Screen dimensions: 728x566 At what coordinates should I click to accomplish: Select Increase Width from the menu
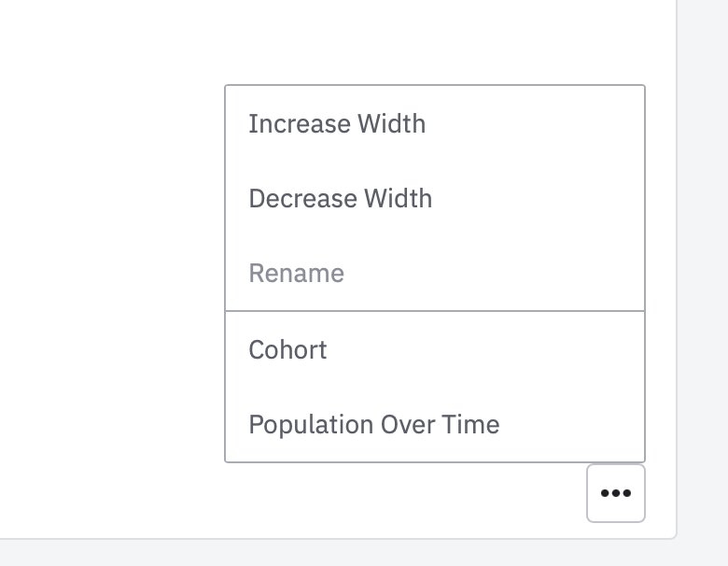pyautogui.click(x=337, y=124)
